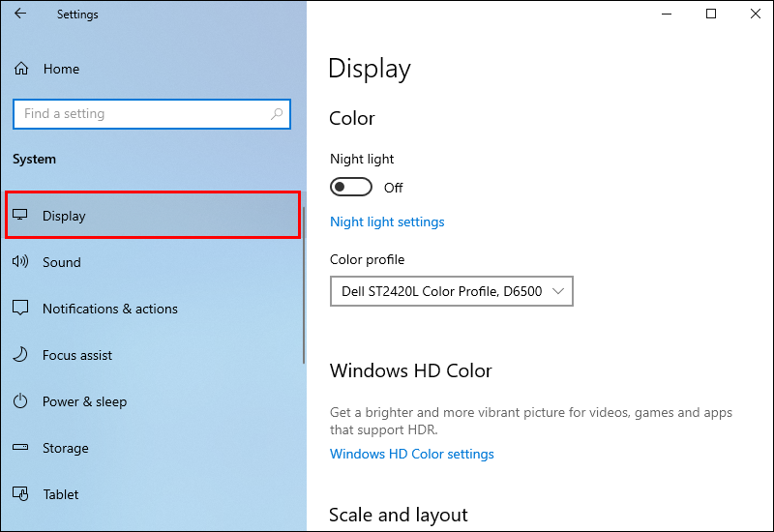Click the Power & sleep icon
This screenshot has width=774, height=532.
(20, 400)
